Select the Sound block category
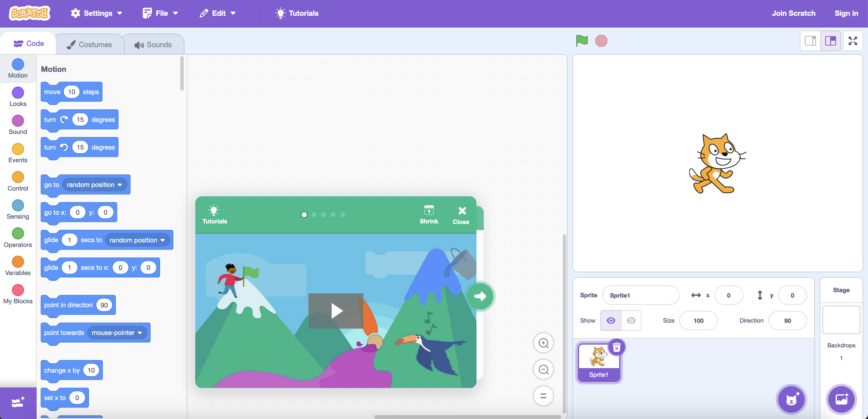 tap(18, 125)
